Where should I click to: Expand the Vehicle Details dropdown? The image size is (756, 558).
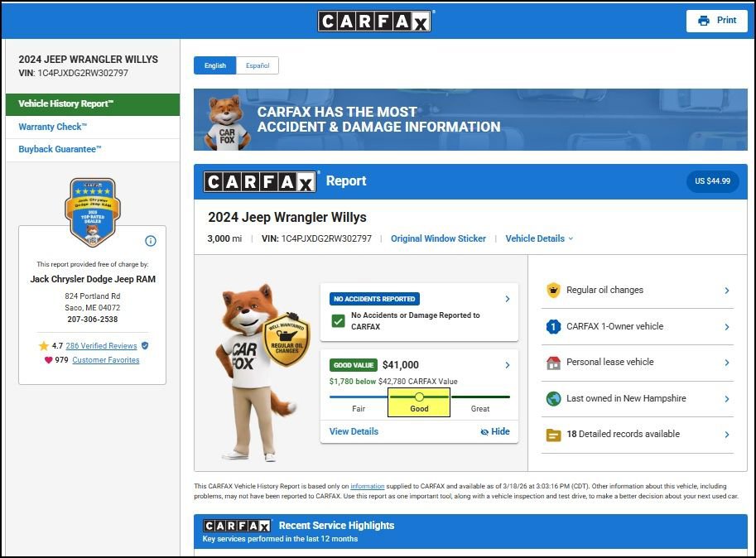point(539,238)
